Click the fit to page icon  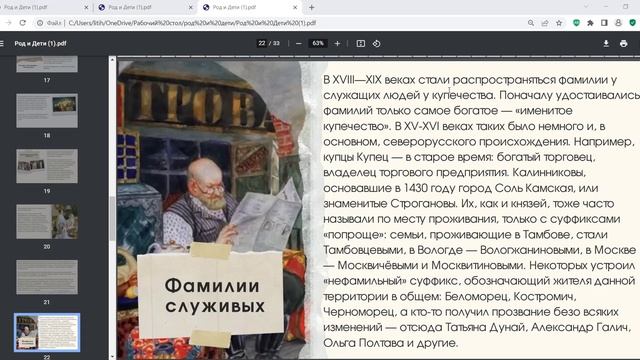tap(361, 43)
